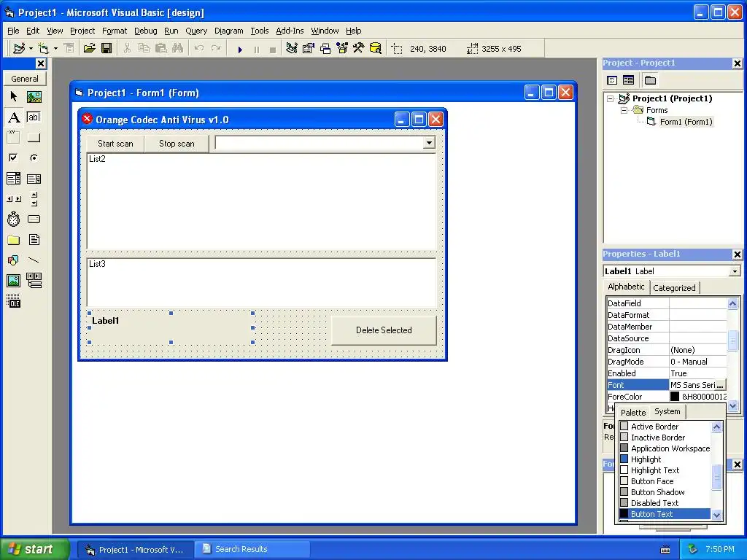This screenshot has width=747, height=560.
Task: Click the Stop scan button on the form
Action: click(177, 144)
